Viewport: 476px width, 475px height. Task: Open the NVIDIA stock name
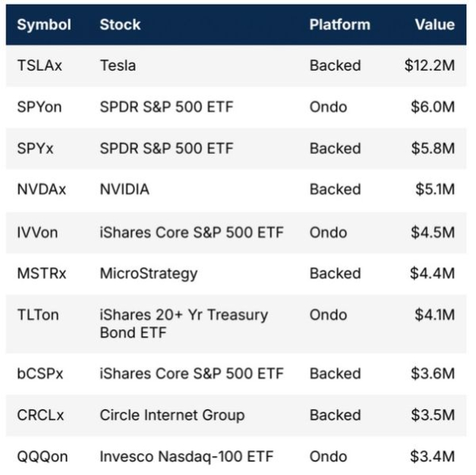tap(124, 190)
